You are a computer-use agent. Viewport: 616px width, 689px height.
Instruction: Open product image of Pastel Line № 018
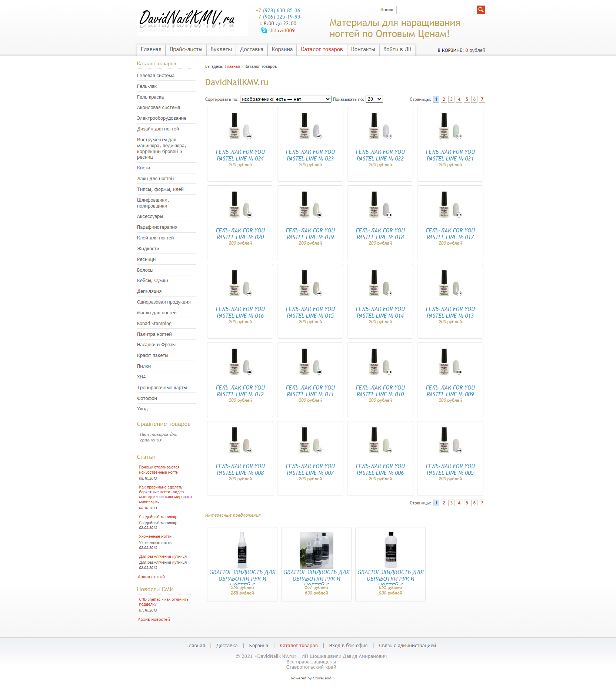coord(380,205)
